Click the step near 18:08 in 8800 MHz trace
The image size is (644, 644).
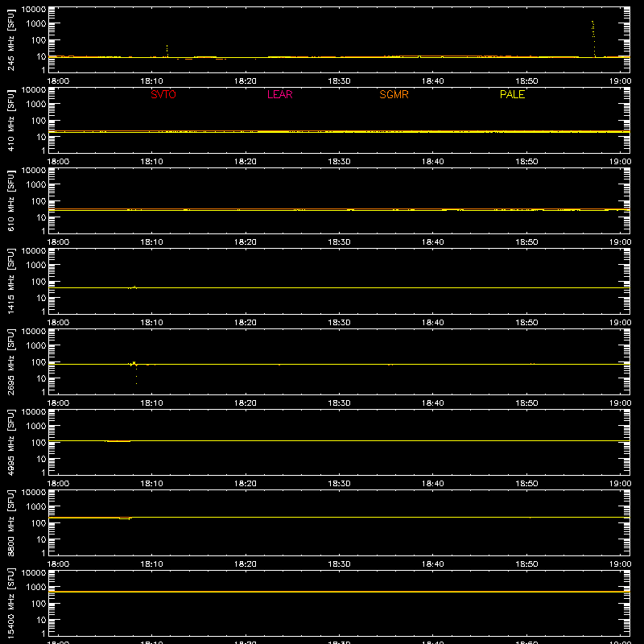click(x=125, y=518)
